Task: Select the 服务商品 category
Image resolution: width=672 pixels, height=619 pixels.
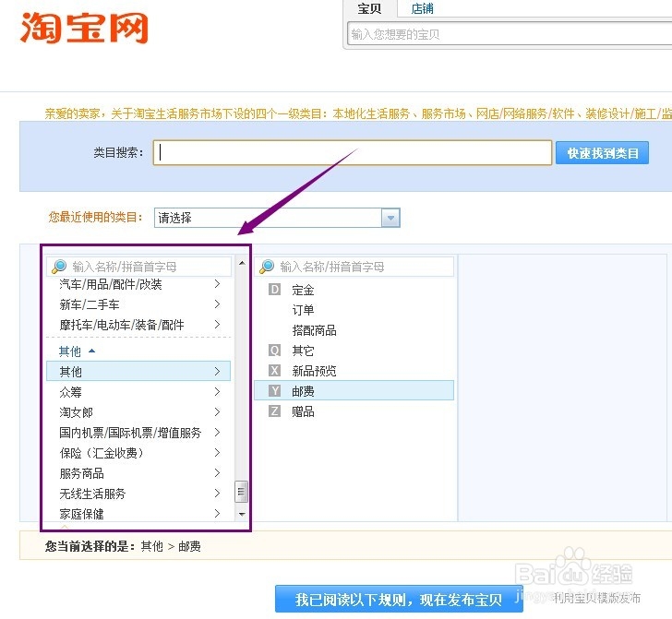Action: point(138,473)
